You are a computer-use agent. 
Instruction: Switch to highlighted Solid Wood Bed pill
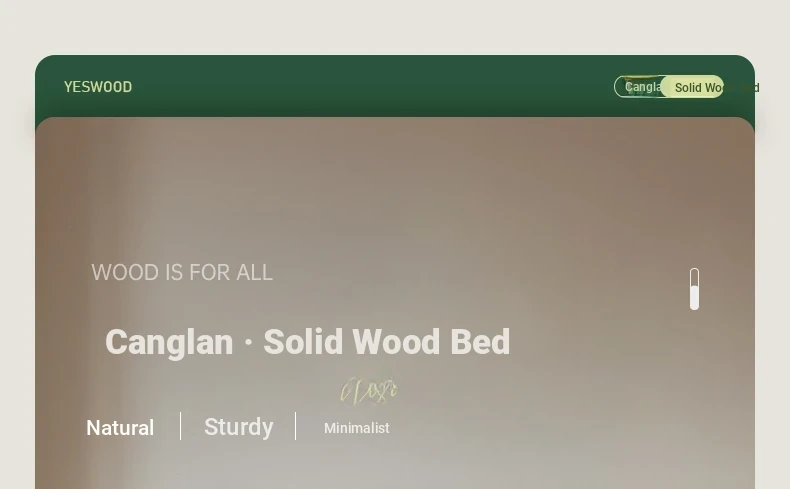pyautogui.click(x=692, y=87)
